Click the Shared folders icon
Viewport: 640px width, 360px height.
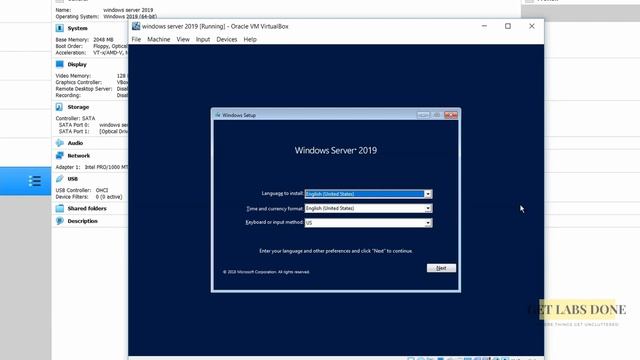(60, 208)
